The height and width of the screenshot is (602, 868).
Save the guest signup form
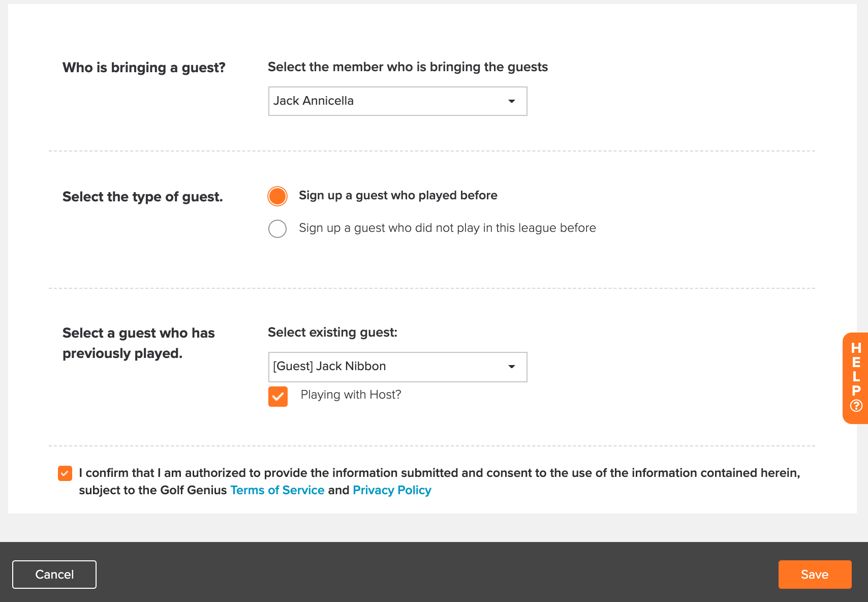click(815, 575)
